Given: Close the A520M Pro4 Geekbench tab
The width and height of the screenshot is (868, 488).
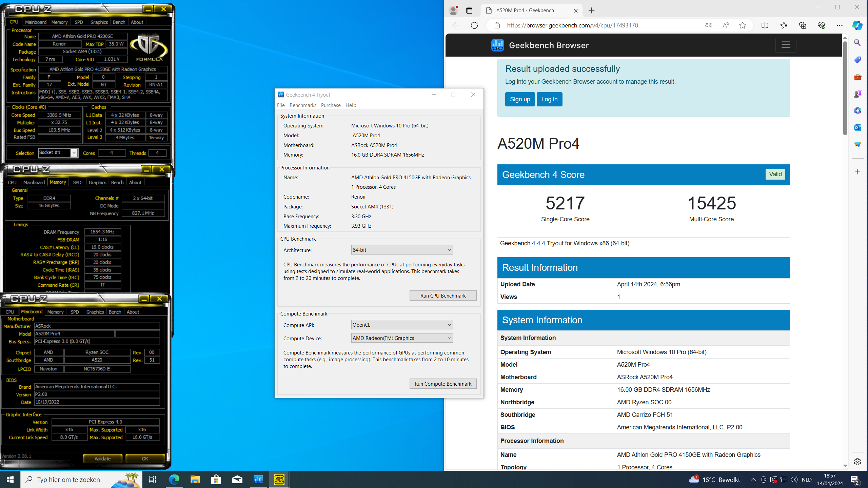Looking at the screenshot, I should 576,11.
